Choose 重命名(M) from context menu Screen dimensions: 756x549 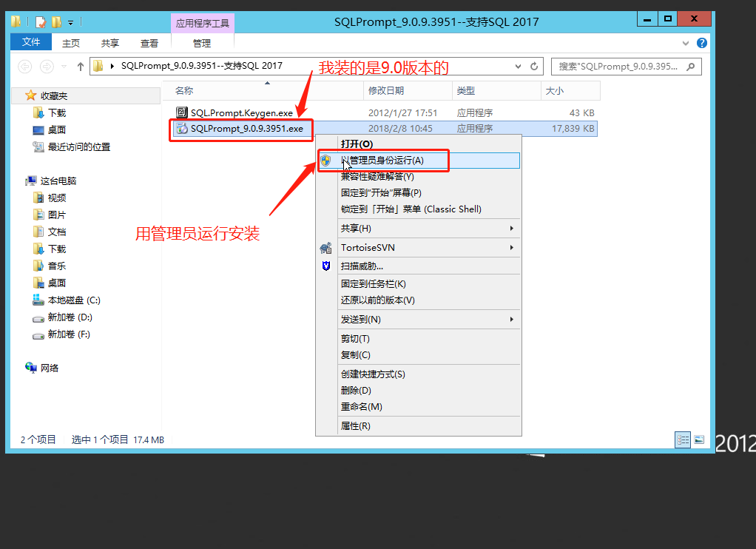419,407
